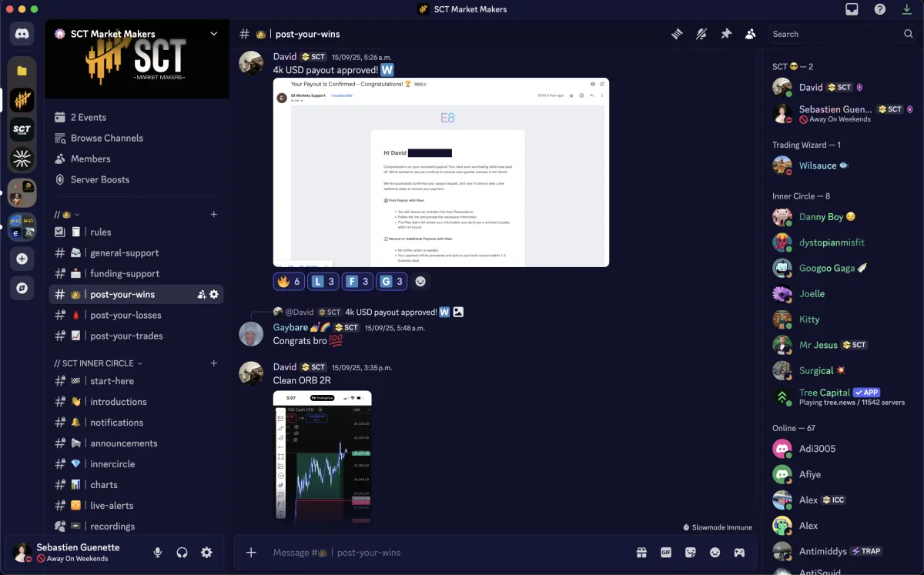Open the funding-support channel

pyautogui.click(x=136, y=273)
